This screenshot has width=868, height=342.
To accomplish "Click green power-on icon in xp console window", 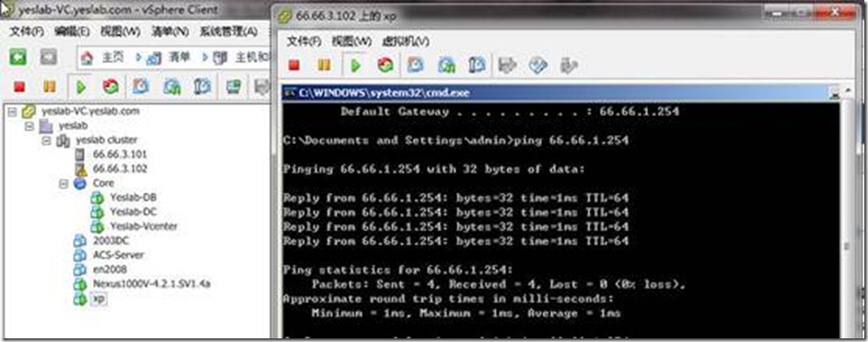I will pyautogui.click(x=355, y=66).
